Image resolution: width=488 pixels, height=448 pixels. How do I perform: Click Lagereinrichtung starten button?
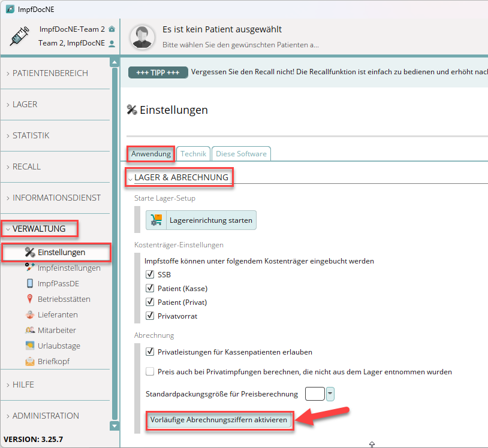(x=201, y=220)
